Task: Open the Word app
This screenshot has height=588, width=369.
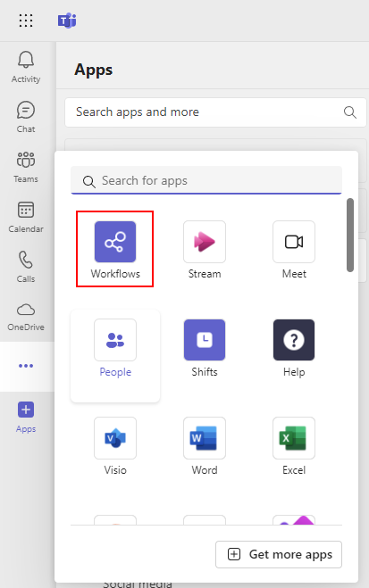Action: tap(205, 446)
